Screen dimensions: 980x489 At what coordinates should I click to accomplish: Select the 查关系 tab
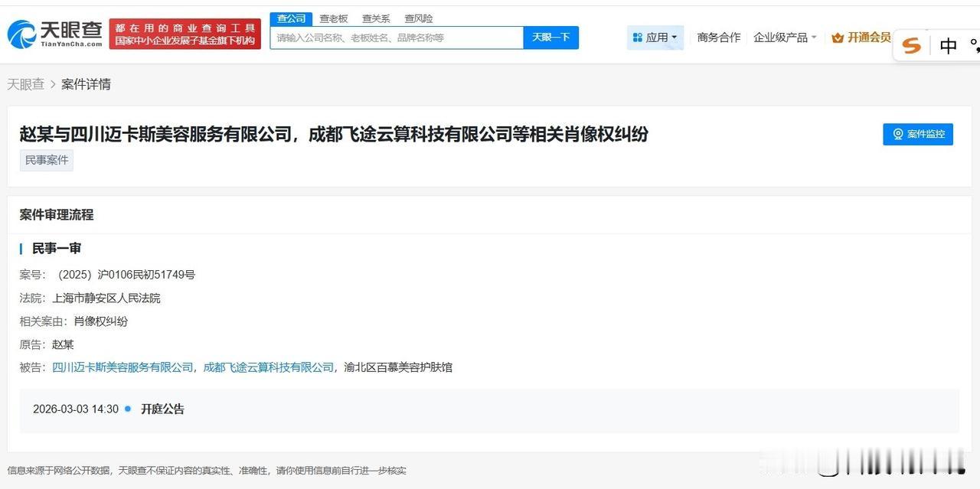pyautogui.click(x=375, y=18)
